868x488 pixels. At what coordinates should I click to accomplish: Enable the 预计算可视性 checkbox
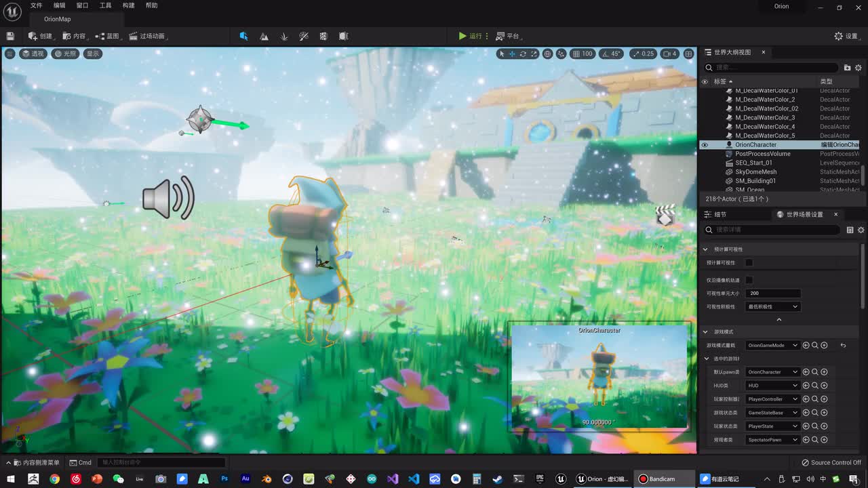pyautogui.click(x=749, y=263)
